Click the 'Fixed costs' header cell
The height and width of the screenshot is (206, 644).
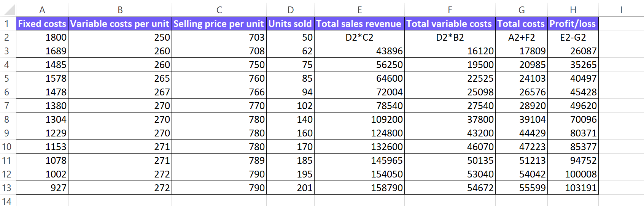click(x=42, y=24)
